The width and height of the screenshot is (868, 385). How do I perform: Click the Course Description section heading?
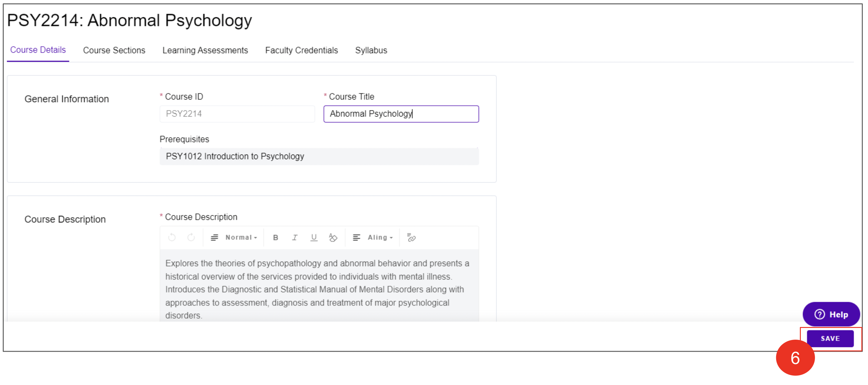(x=65, y=219)
